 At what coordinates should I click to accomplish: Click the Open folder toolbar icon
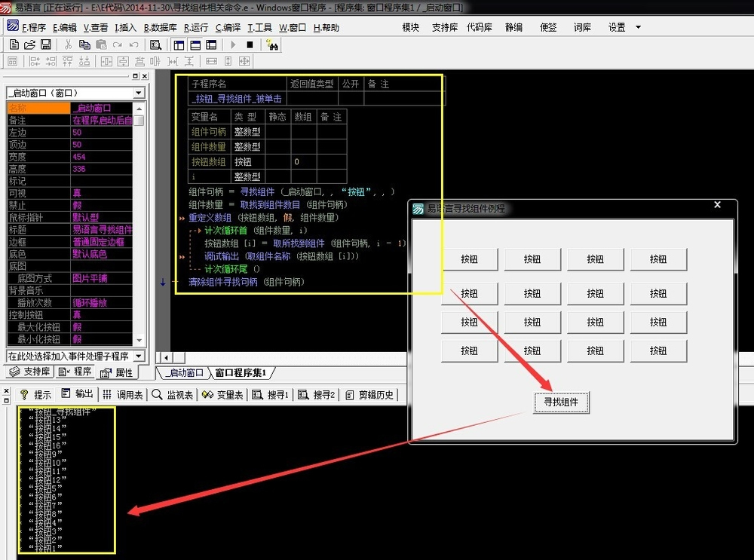pos(30,45)
